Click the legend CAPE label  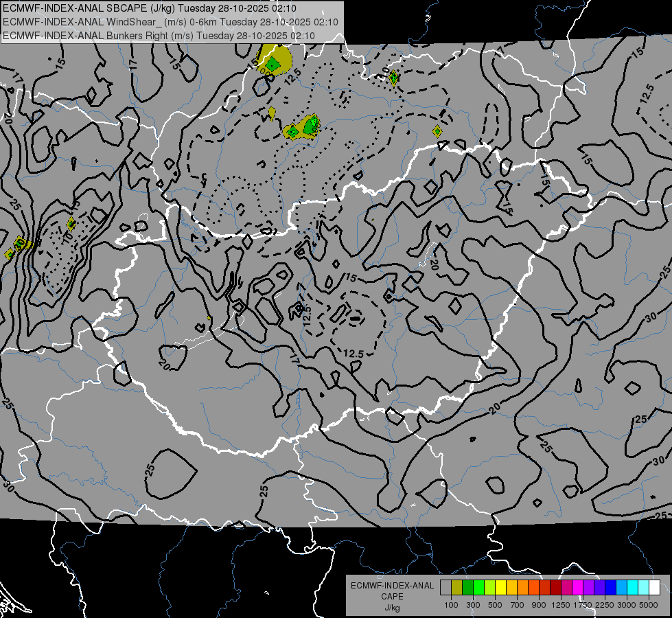[x=392, y=597]
